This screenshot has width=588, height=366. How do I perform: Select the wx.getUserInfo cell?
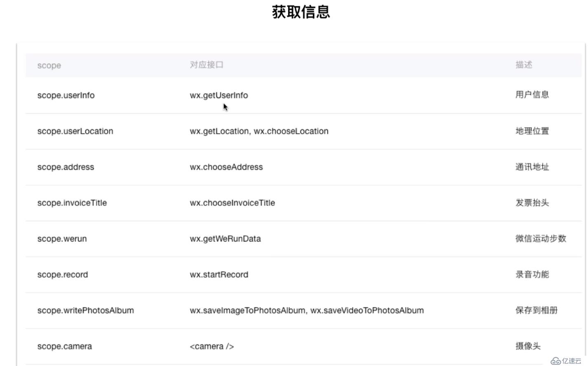tap(219, 95)
